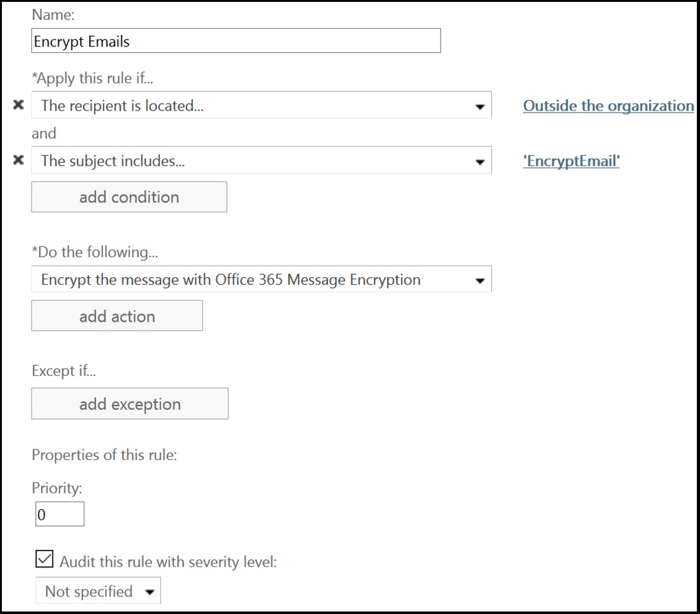Click the 'add condition' button
The height and width of the screenshot is (614, 700).
(129, 197)
